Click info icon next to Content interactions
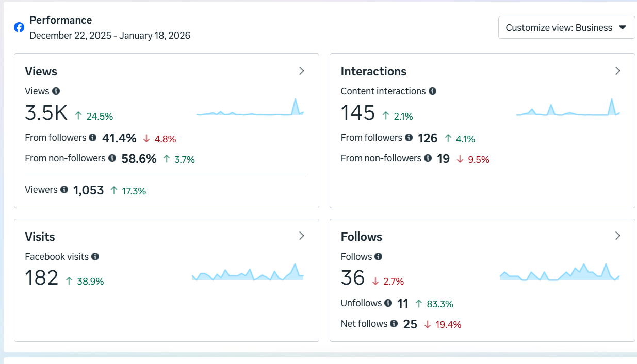 tap(432, 91)
